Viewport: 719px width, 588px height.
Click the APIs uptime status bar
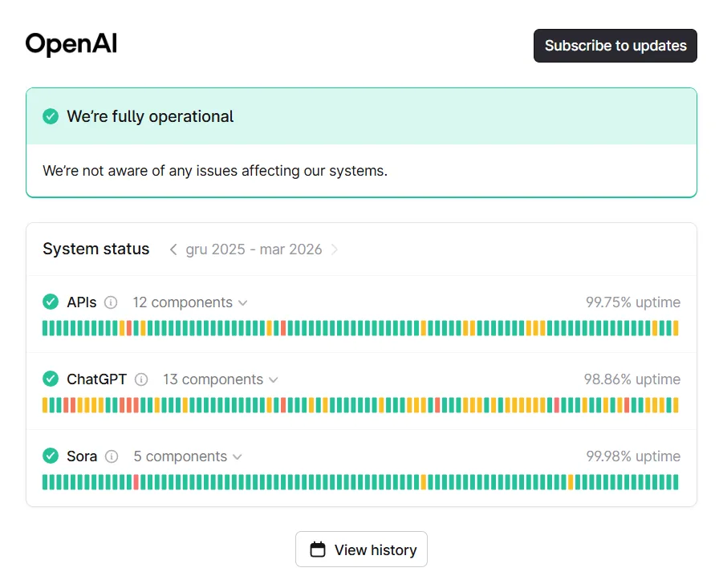[x=360, y=328]
